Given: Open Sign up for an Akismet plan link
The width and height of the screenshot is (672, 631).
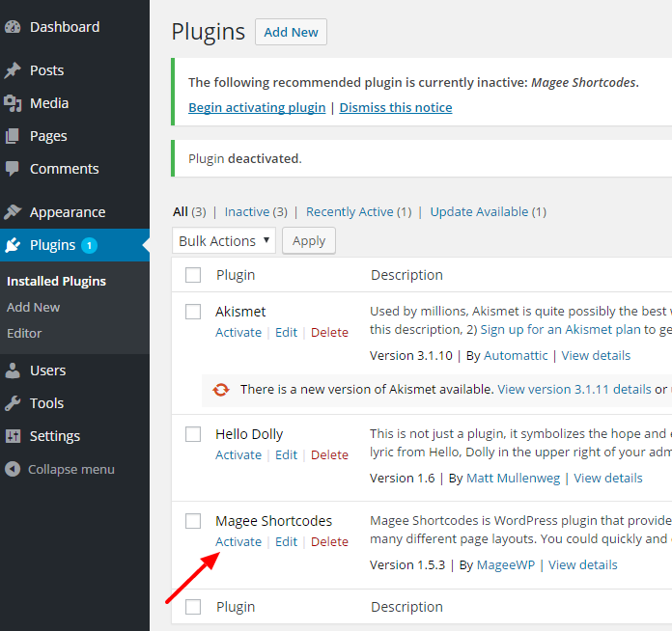Looking at the screenshot, I should coord(561,329).
